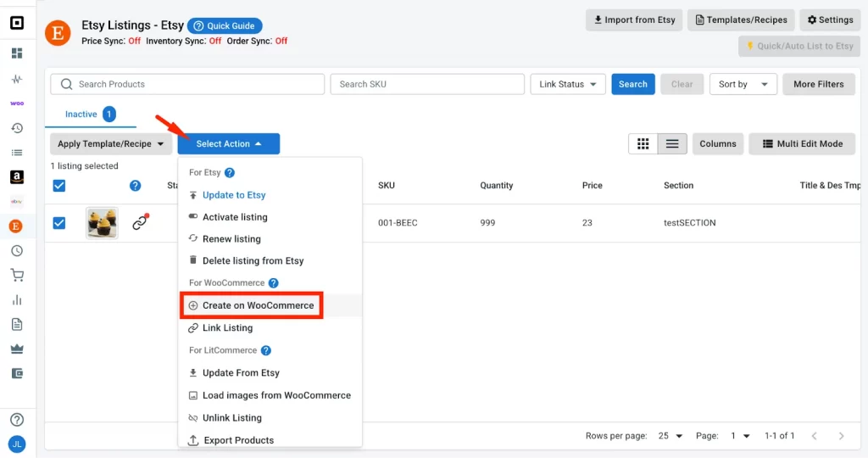Select the Inactive tab
Image resolution: width=868 pixels, height=458 pixels.
(x=90, y=114)
